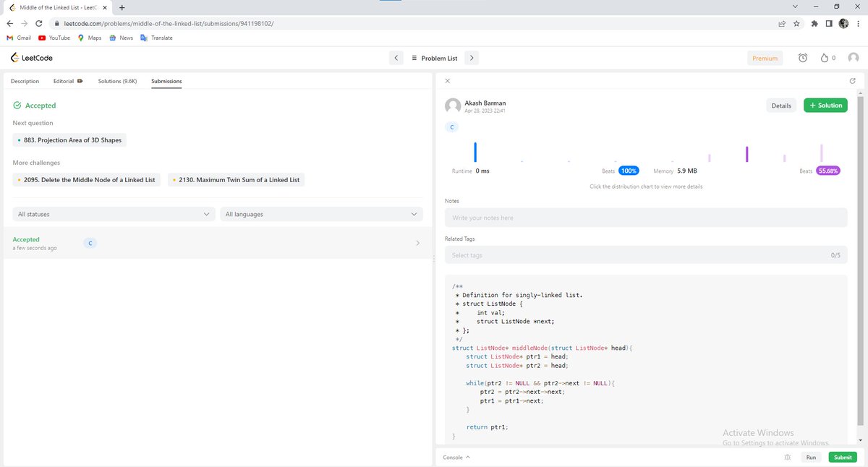Open the Problem List
Image resolution: width=868 pixels, height=467 pixels.
[434, 58]
